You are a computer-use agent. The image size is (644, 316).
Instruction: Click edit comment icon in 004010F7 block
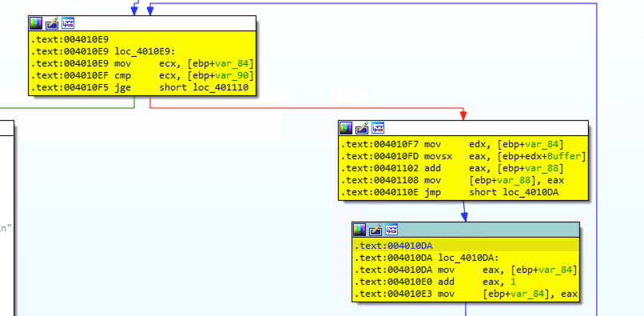click(x=362, y=128)
